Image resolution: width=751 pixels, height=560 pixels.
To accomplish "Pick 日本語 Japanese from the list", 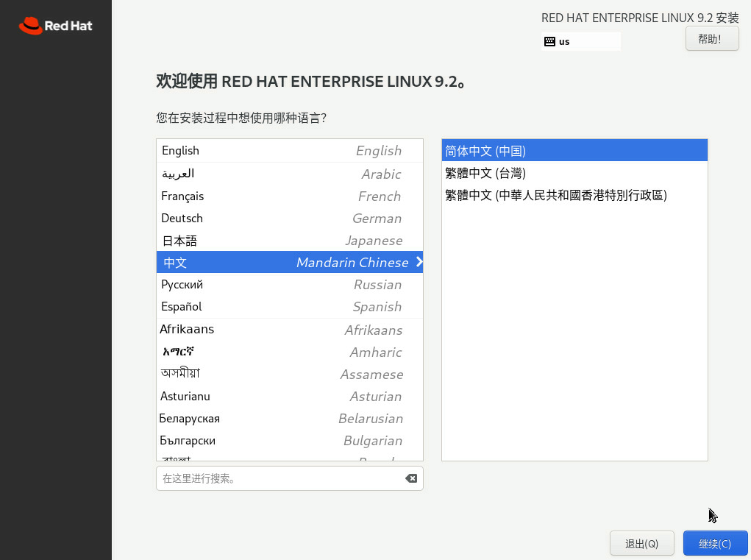I will point(289,241).
